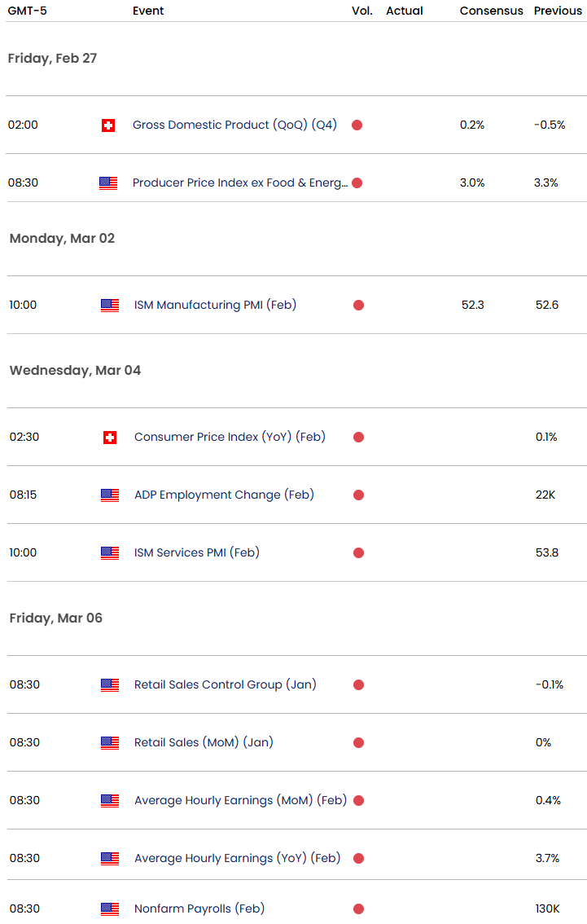
Task: Open Average Hourly Earnings (YoY) (Feb) event
Action: (237, 858)
